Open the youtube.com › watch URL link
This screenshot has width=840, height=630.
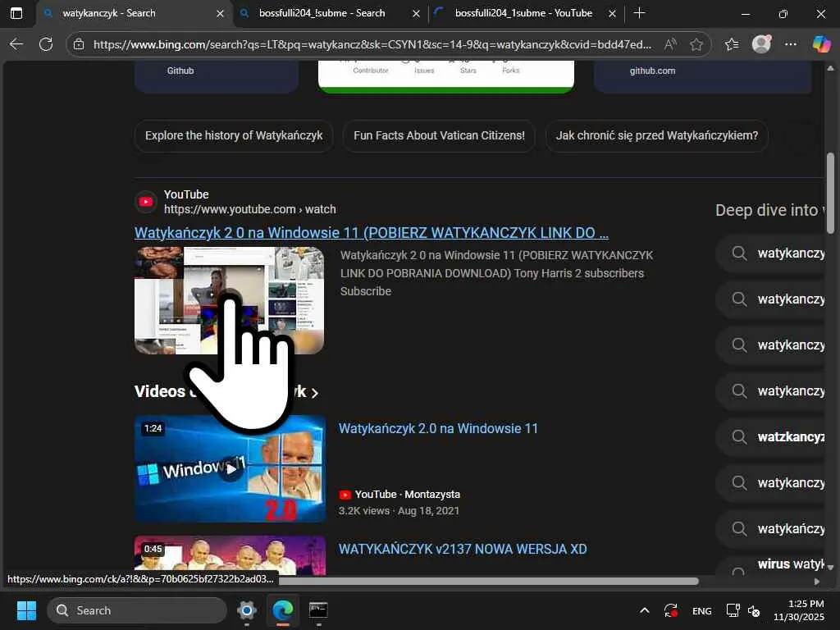click(249, 209)
